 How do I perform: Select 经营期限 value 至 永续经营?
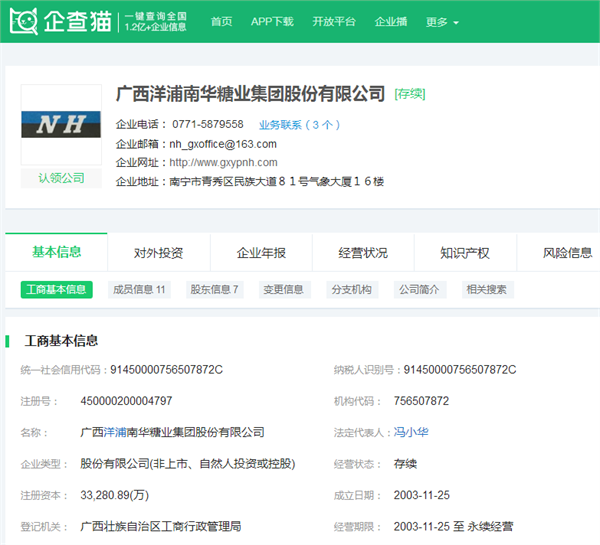pos(453,526)
